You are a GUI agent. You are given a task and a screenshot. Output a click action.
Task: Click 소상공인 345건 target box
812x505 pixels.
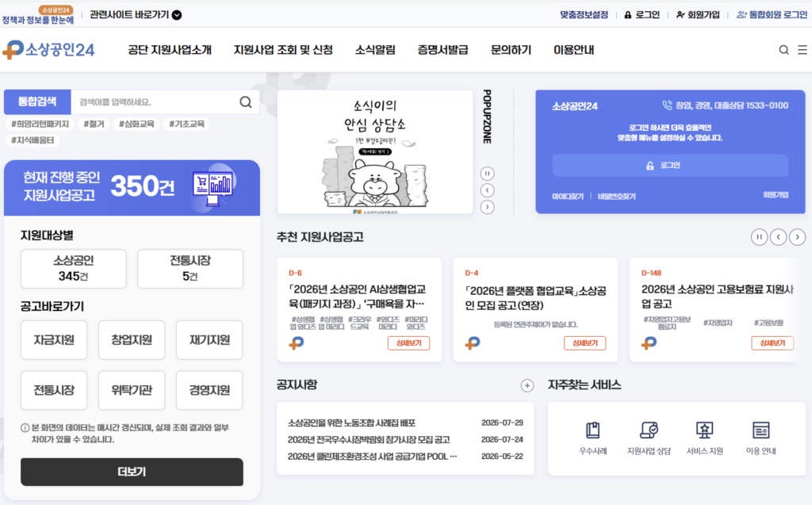click(74, 268)
